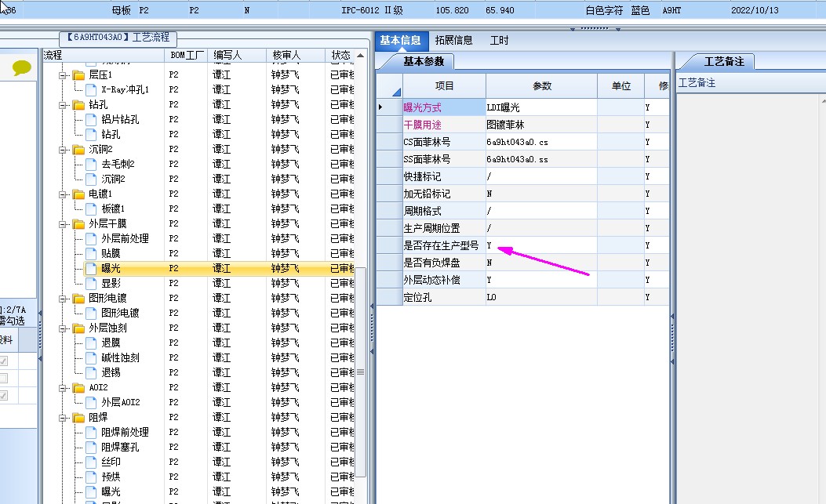Viewport: 826px width, 504px height.
Task: Click the 外层干膜 folder icon
Action: 78,224
